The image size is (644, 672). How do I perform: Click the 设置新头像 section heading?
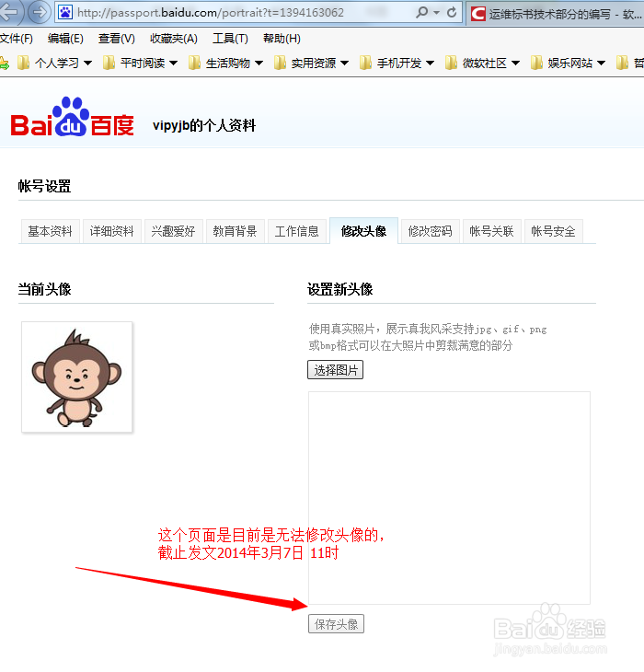(x=340, y=289)
